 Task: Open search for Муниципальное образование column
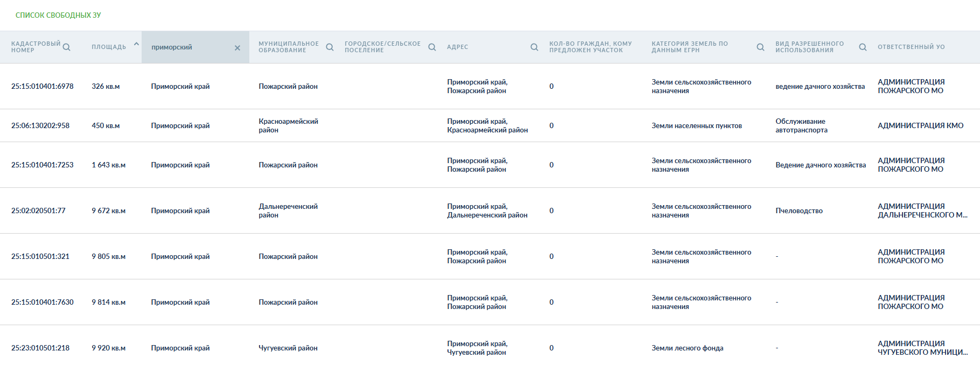point(330,47)
